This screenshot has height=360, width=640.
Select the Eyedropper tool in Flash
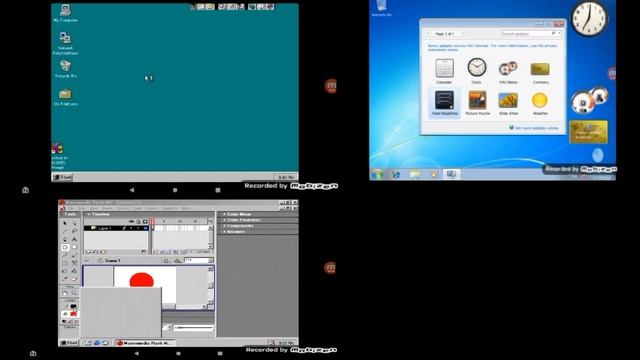(64, 278)
